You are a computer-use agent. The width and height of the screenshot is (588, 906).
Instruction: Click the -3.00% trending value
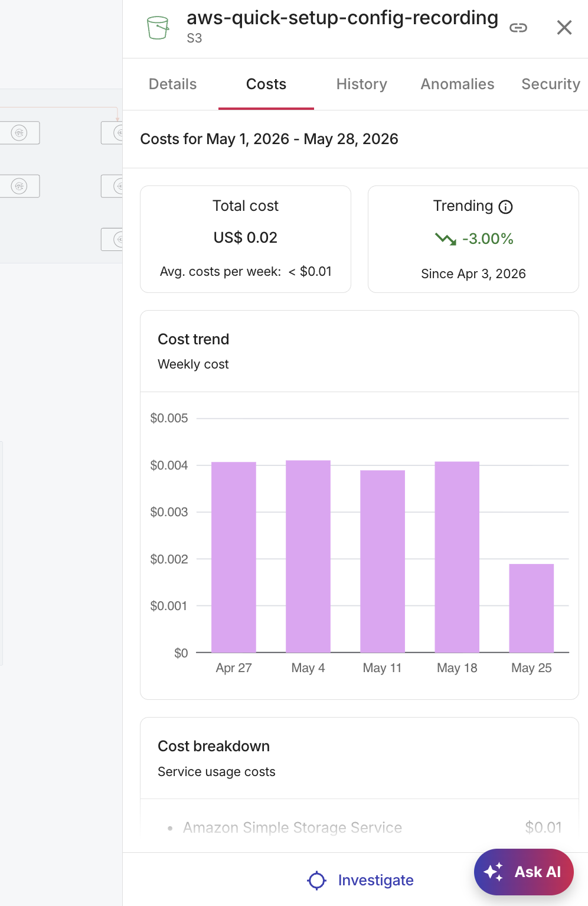pyautogui.click(x=488, y=239)
